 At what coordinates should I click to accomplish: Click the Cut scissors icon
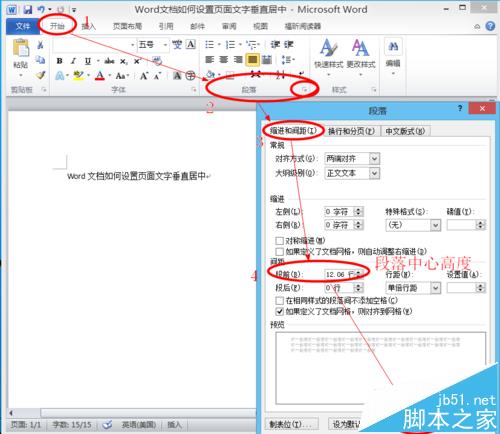pos(40,45)
